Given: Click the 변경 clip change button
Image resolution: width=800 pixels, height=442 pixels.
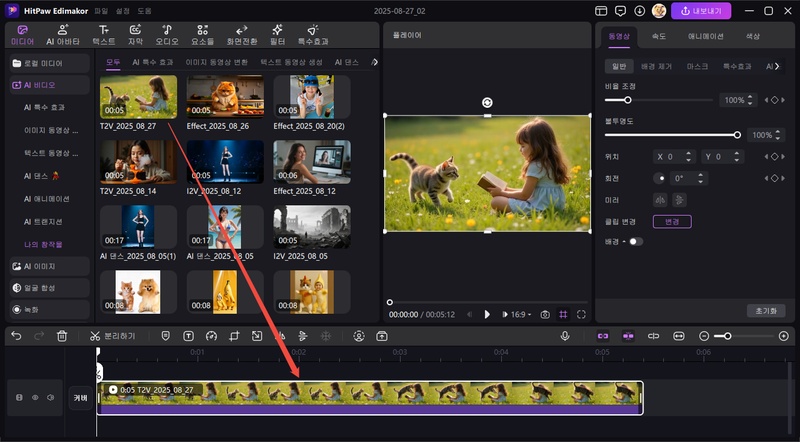Looking at the screenshot, I should click(672, 222).
